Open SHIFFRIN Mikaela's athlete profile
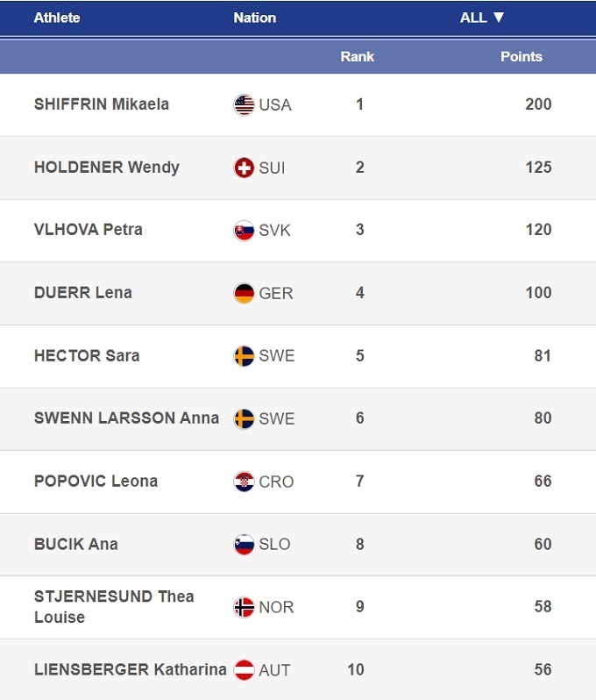Image resolution: width=596 pixels, height=700 pixels. coord(102,104)
